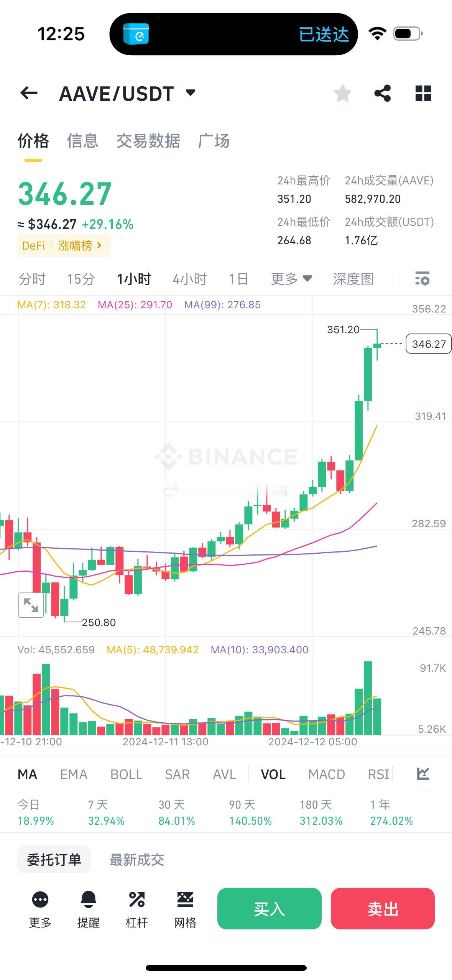Tap the 24h成交额 1.76亿 value
452x980 pixels.
tap(361, 240)
